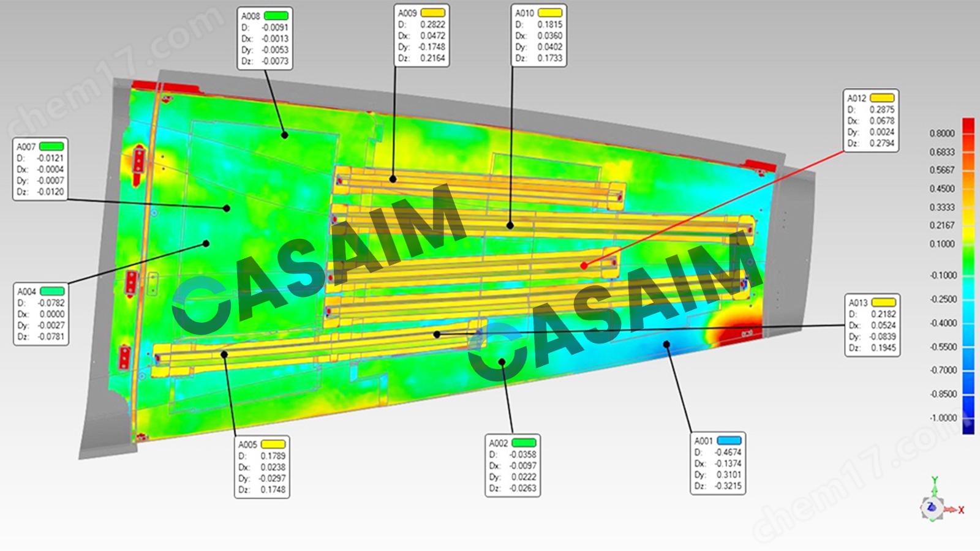This screenshot has height=551, width=980.
Task: Select the A010 annotation label
Action: 524,13
